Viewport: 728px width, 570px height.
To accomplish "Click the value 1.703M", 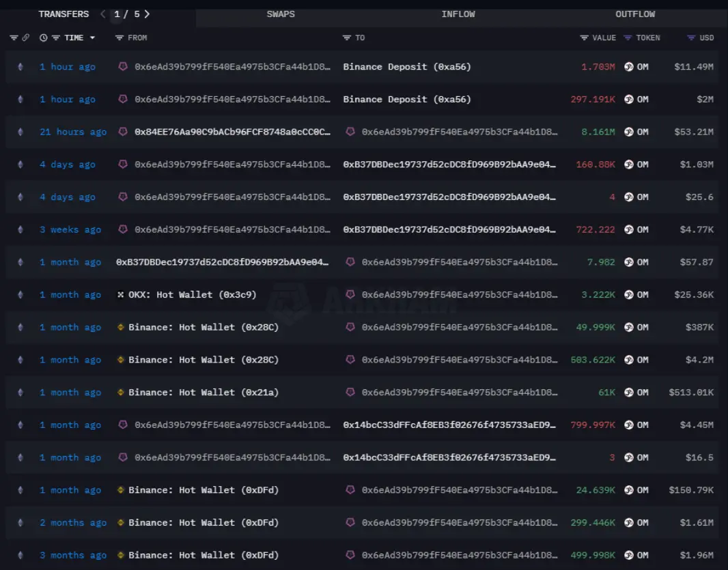I will (598, 67).
